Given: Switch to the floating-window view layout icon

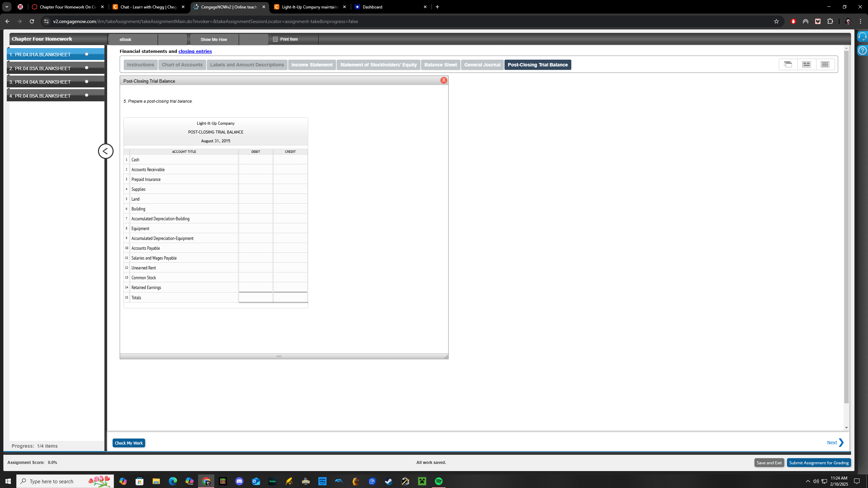Looking at the screenshot, I should pos(788,64).
